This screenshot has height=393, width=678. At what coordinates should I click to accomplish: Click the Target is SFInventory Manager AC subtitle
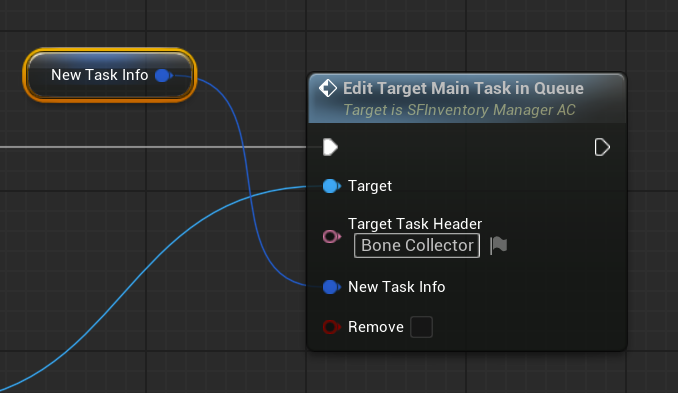tap(459, 110)
